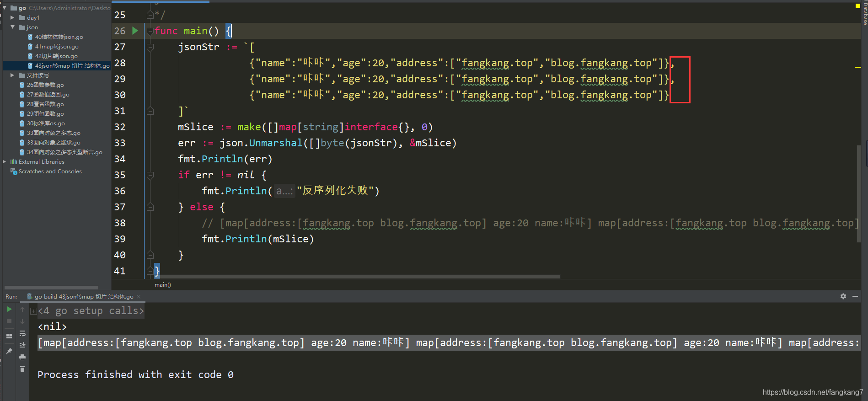Hide the Run panel with minus icon
This screenshot has width=868, height=401.
coord(855,296)
